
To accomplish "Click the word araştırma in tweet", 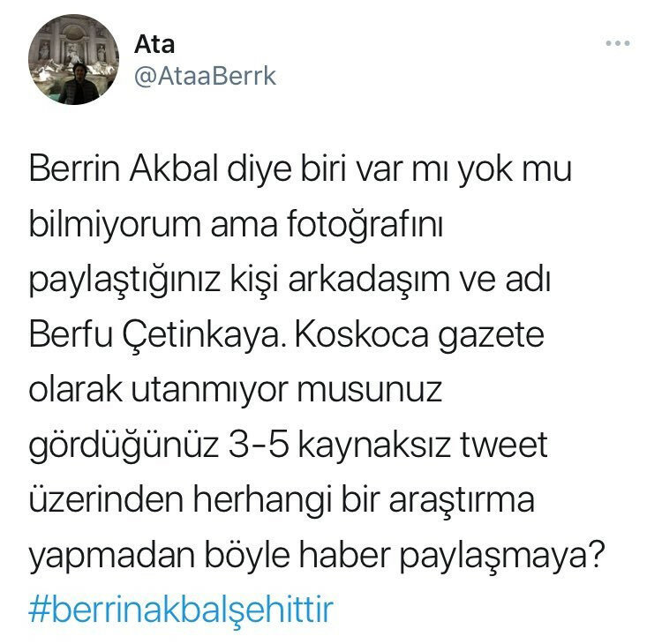I will coord(462,501).
